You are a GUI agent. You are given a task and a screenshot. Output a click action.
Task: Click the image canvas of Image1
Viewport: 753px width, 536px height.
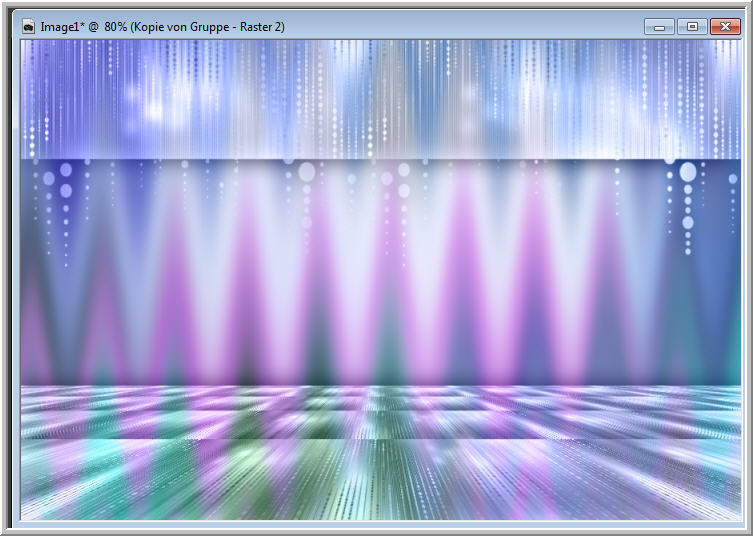pyautogui.click(x=380, y=280)
